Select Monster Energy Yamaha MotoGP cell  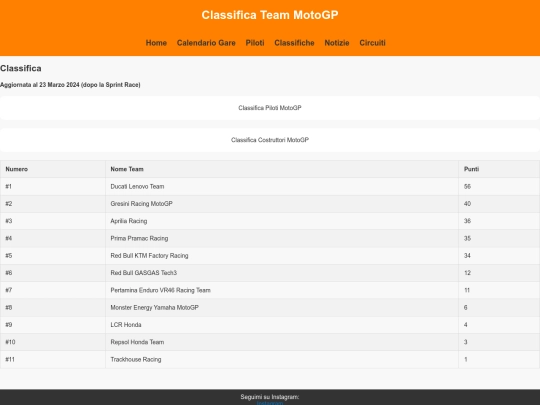[282, 308]
